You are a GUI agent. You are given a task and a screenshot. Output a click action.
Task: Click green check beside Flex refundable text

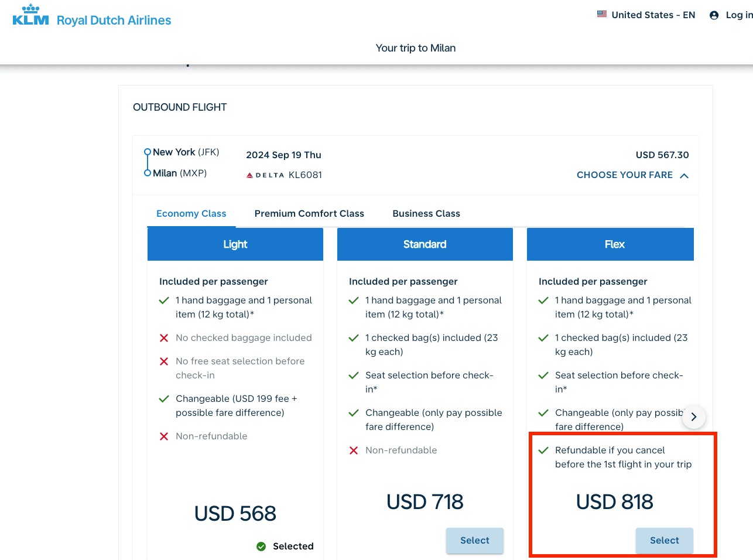(x=543, y=450)
